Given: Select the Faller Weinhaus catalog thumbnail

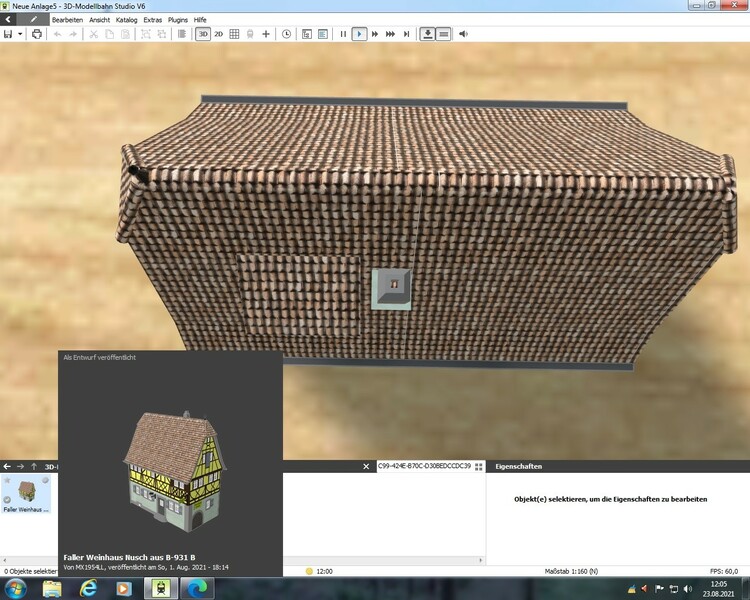Looking at the screenshot, I should [26, 494].
